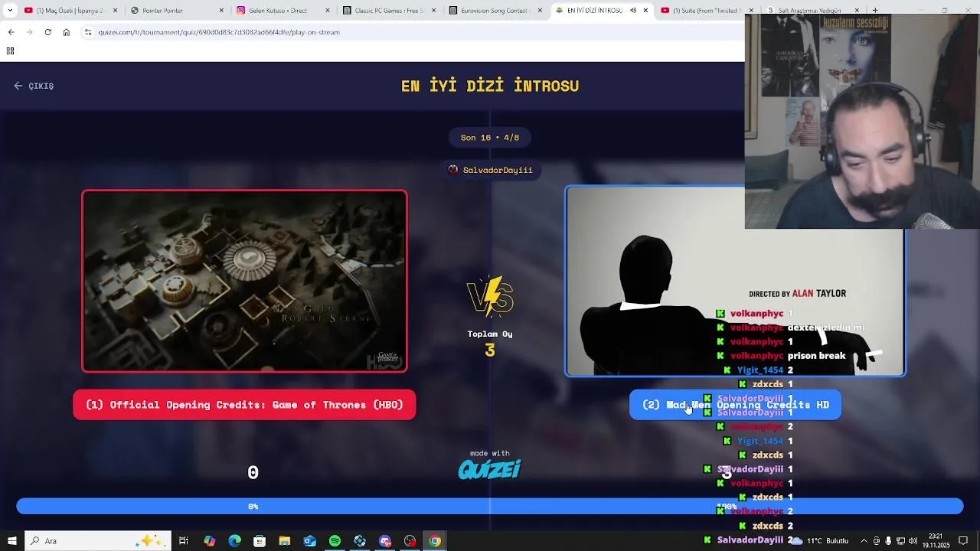Open the weather widget 11°C Bulutlu
Viewport: 980px width, 551px height.
(822, 541)
